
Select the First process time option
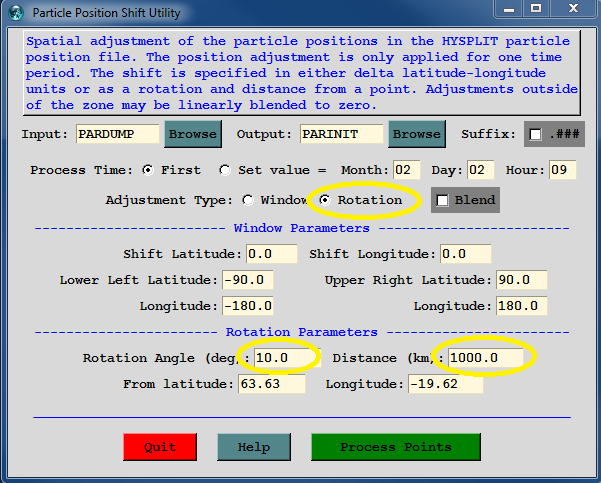148,170
